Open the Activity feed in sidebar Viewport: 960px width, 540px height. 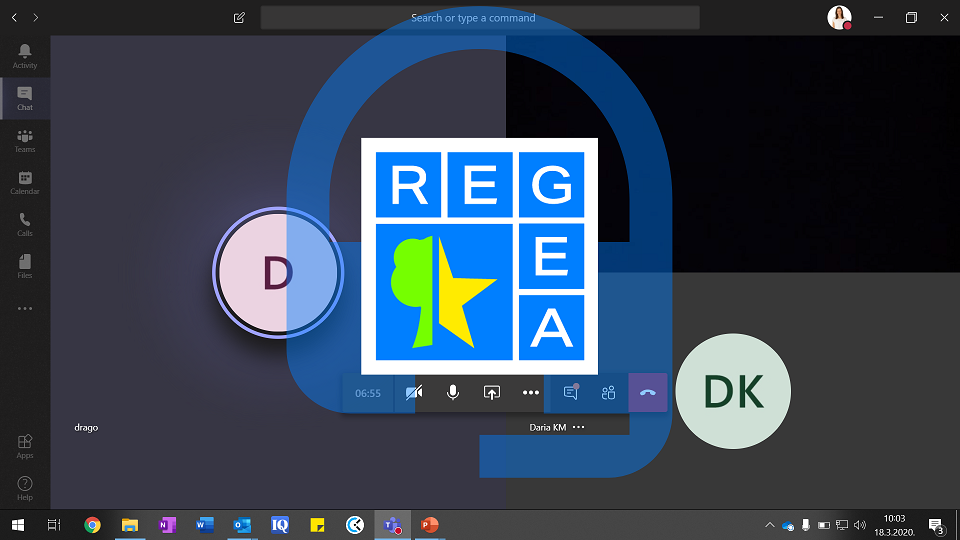(24, 56)
